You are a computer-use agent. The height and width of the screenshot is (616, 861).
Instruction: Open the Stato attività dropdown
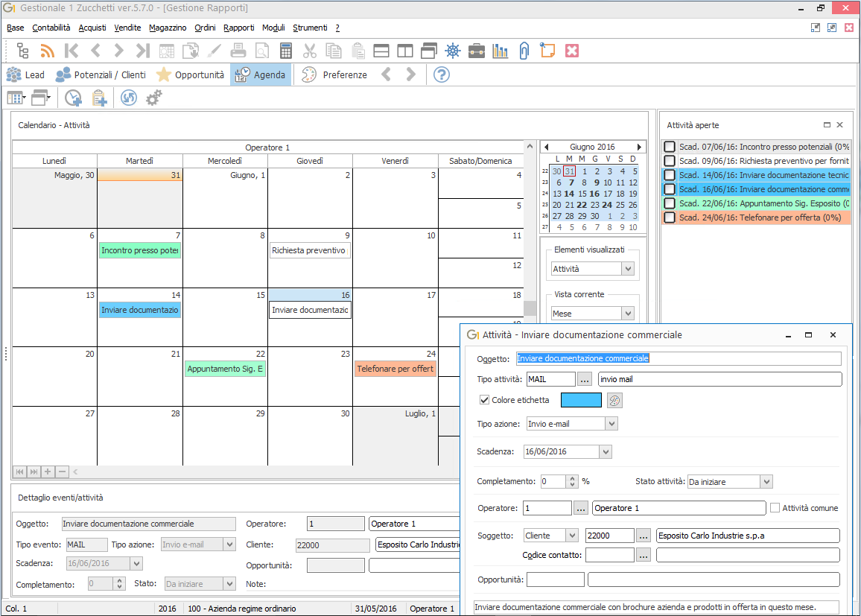click(x=766, y=481)
